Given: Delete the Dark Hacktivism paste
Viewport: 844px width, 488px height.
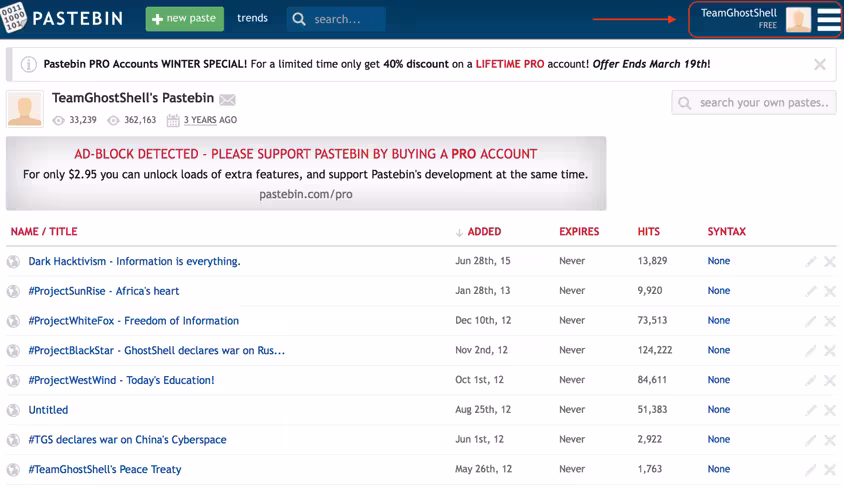Looking at the screenshot, I should pyautogui.click(x=829, y=262).
